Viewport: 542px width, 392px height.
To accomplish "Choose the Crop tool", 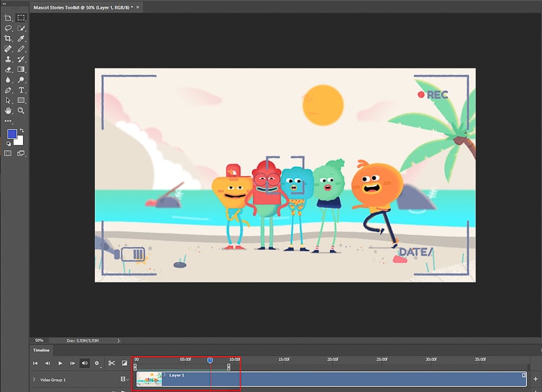I will click(x=9, y=39).
